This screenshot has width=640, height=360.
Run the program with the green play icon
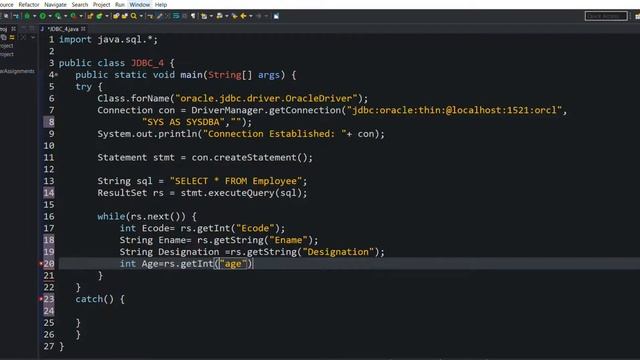43,16
